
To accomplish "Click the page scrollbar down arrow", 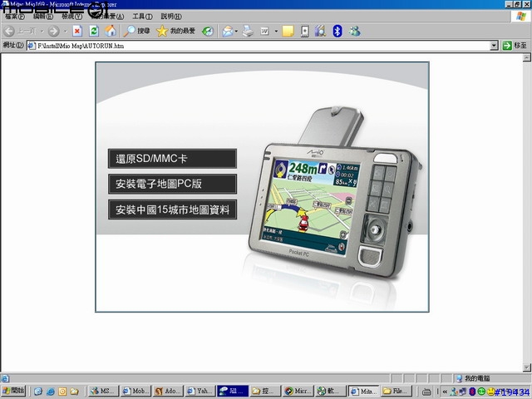I will [x=526, y=367].
